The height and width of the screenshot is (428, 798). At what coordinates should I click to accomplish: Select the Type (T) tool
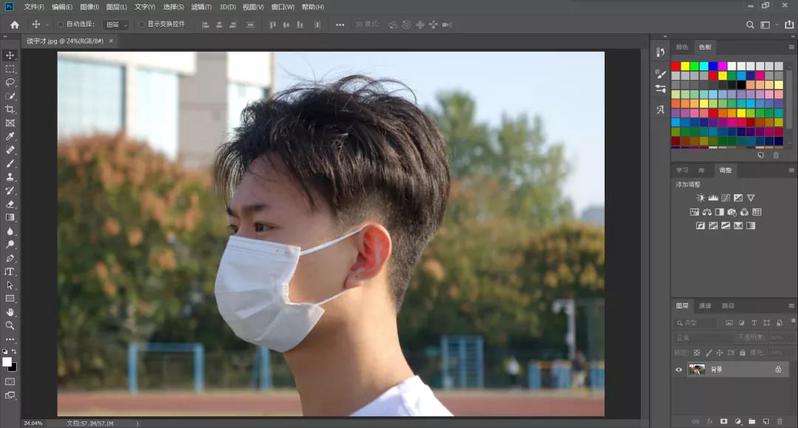pos(10,271)
